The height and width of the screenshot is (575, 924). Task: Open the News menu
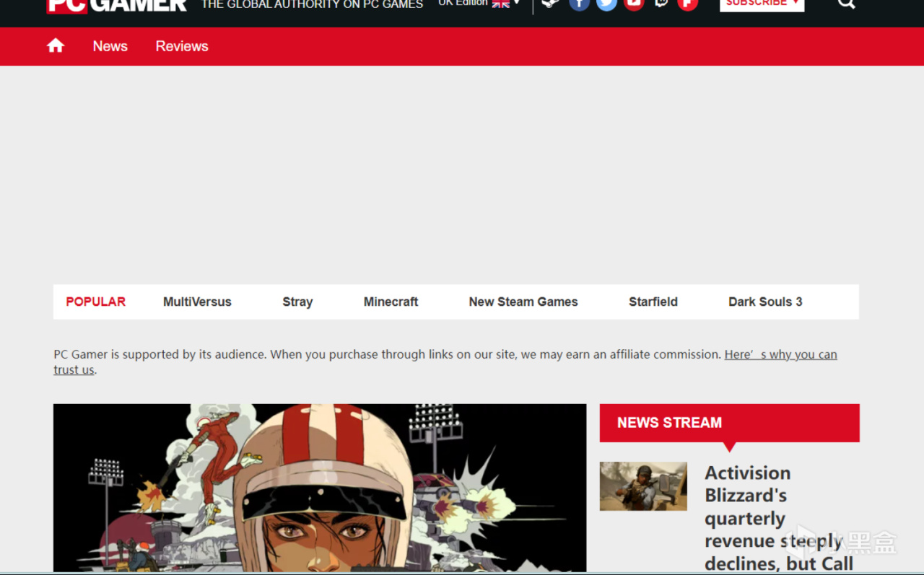click(110, 46)
